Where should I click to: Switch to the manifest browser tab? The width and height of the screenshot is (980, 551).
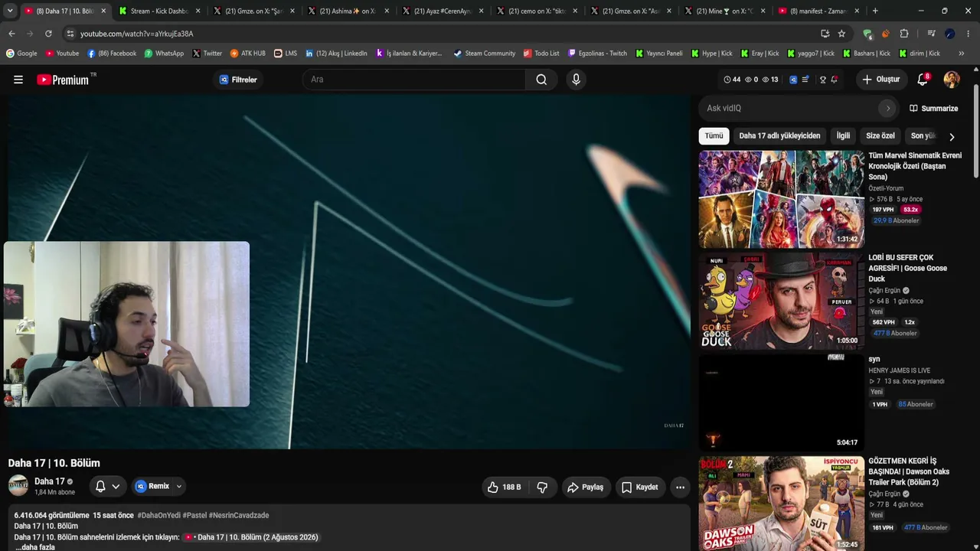(820, 11)
